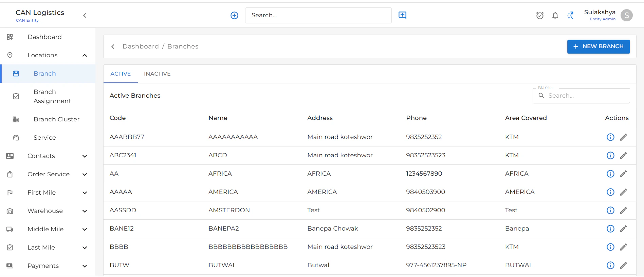Open Sulakshya user avatar menu

coord(626,15)
